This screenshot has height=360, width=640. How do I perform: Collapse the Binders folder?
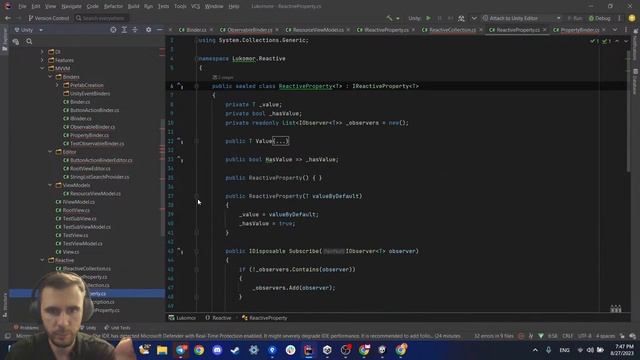[x=50, y=77]
